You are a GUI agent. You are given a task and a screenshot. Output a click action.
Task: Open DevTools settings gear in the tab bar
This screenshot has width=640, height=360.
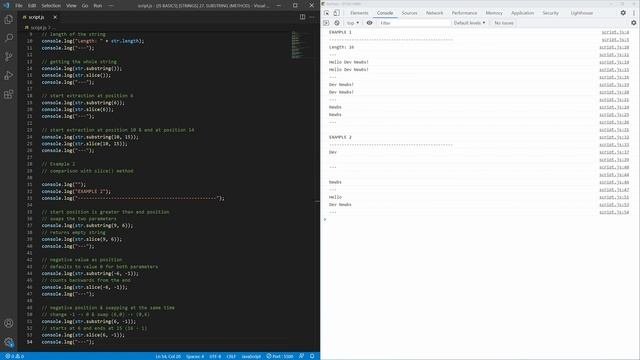coord(623,13)
